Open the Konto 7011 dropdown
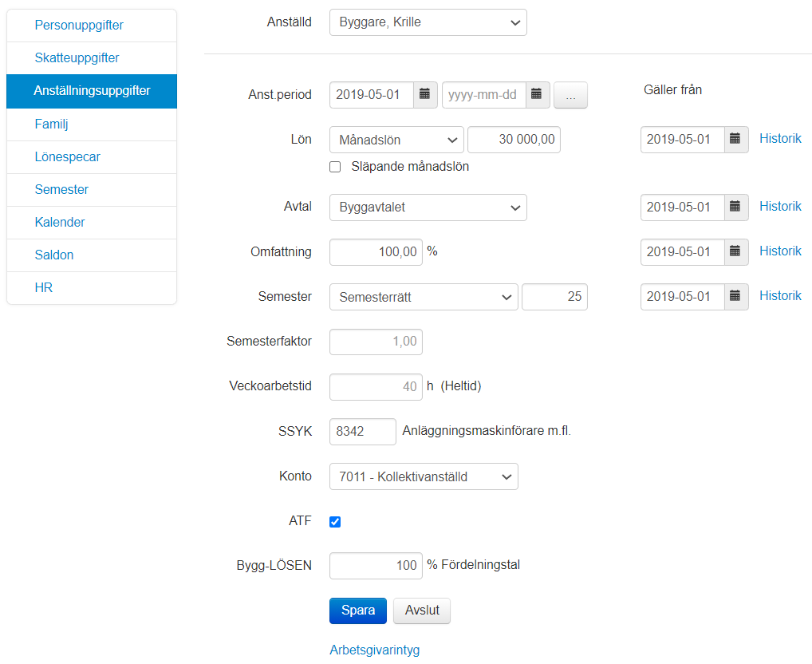 424,476
